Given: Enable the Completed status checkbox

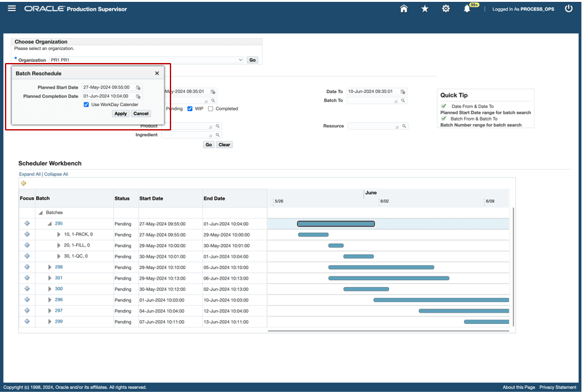Looking at the screenshot, I should click(210, 109).
